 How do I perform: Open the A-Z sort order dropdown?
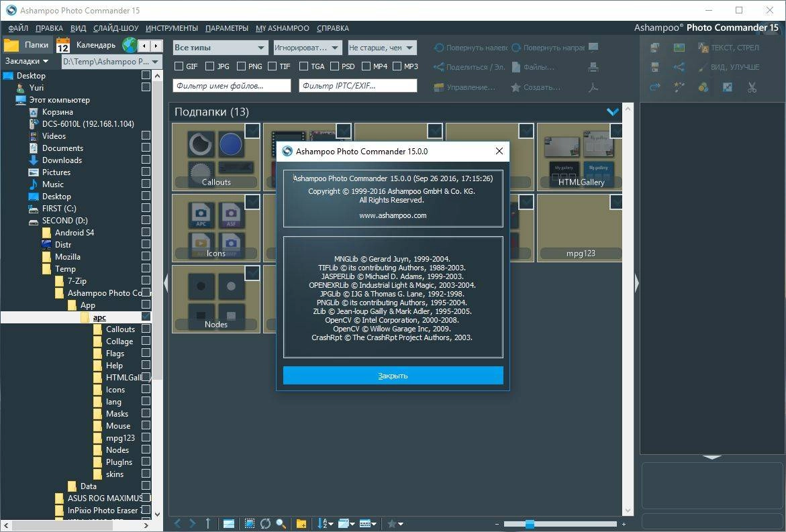(x=326, y=523)
